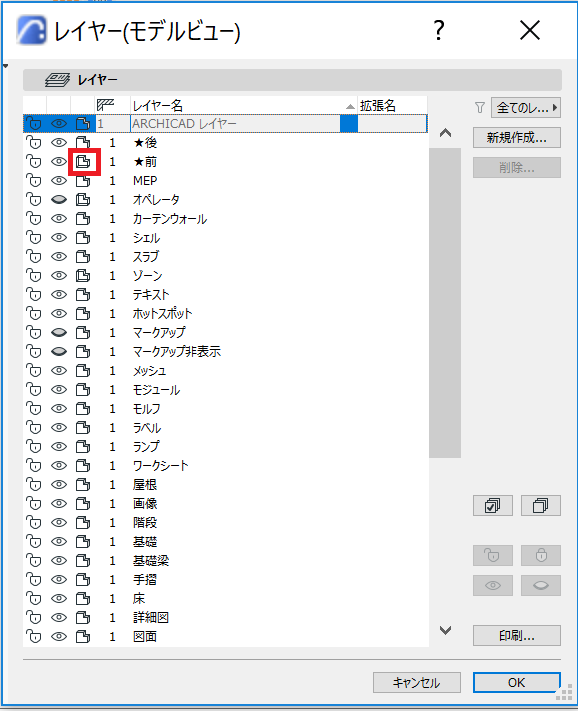Show the hidden マークアップ layer via eye
The height and width of the screenshot is (711, 578).
point(59,333)
